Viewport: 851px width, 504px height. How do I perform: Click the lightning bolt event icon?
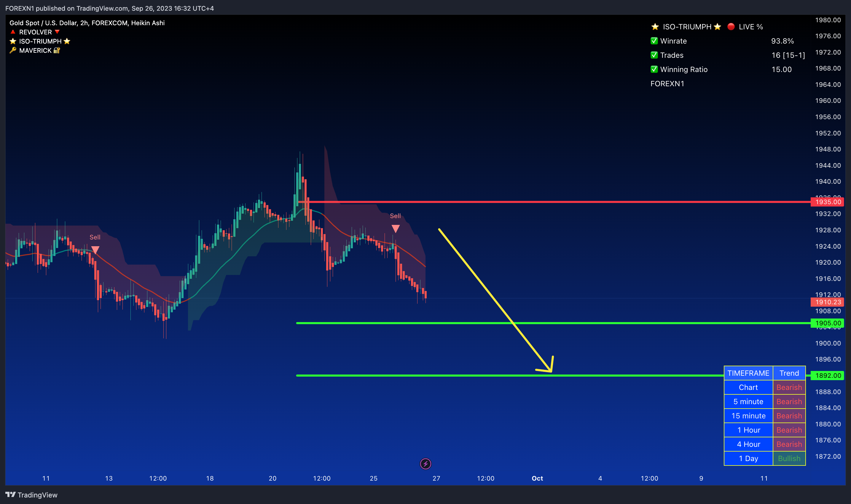click(x=425, y=464)
